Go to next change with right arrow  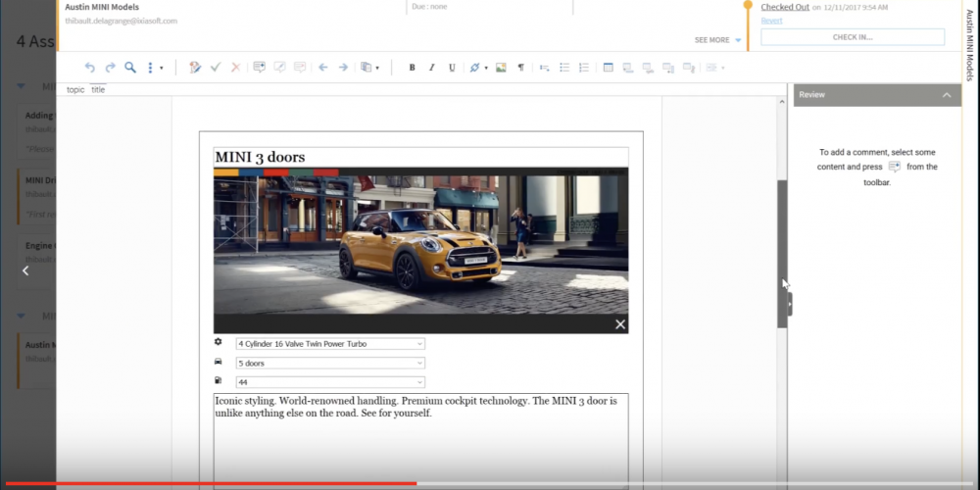coord(343,68)
